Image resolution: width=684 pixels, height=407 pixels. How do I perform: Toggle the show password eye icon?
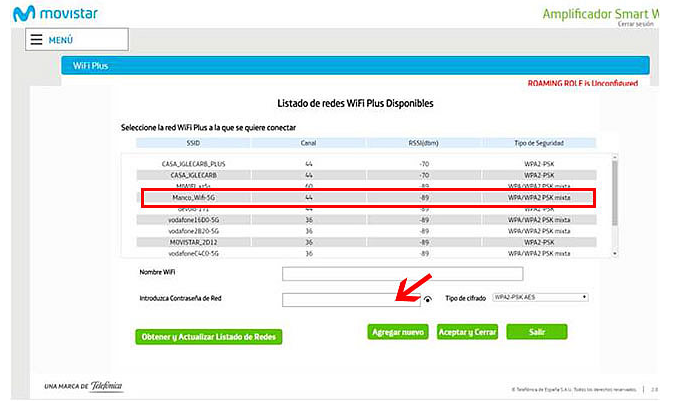(x=428, y=299)
